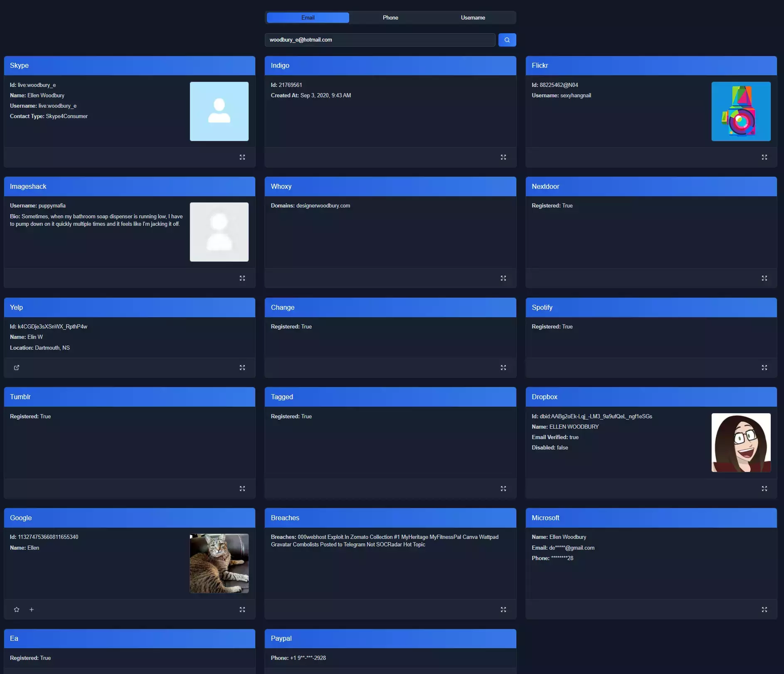Screen dimensions: 784x674
Task: Select the Google Id number
Action: point(48,537)
